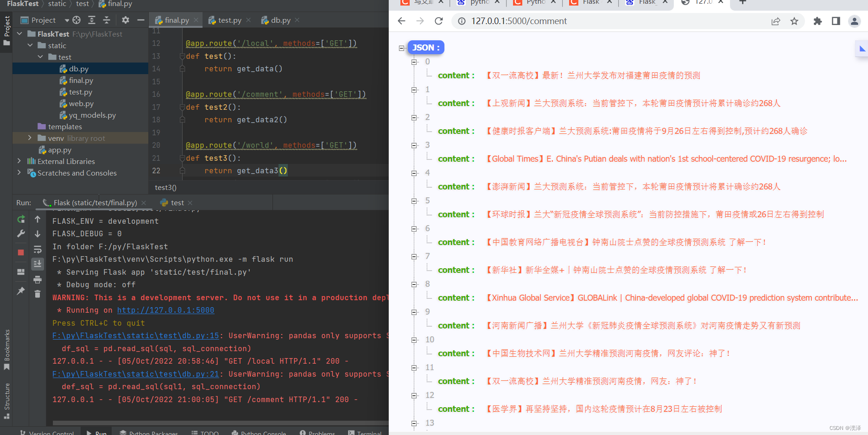Click the Expand All icon in Project toolbar
This screenshot has height=435, width=868.
click(91, 20)
